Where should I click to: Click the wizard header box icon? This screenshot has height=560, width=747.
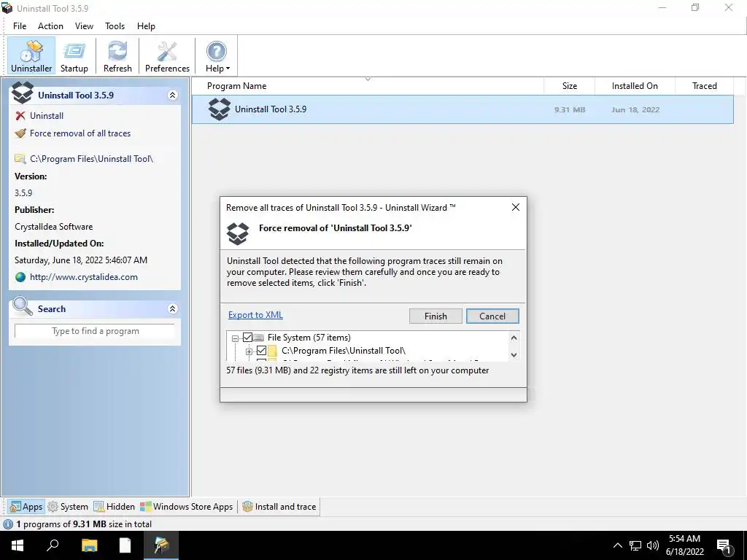pos(238,233)
